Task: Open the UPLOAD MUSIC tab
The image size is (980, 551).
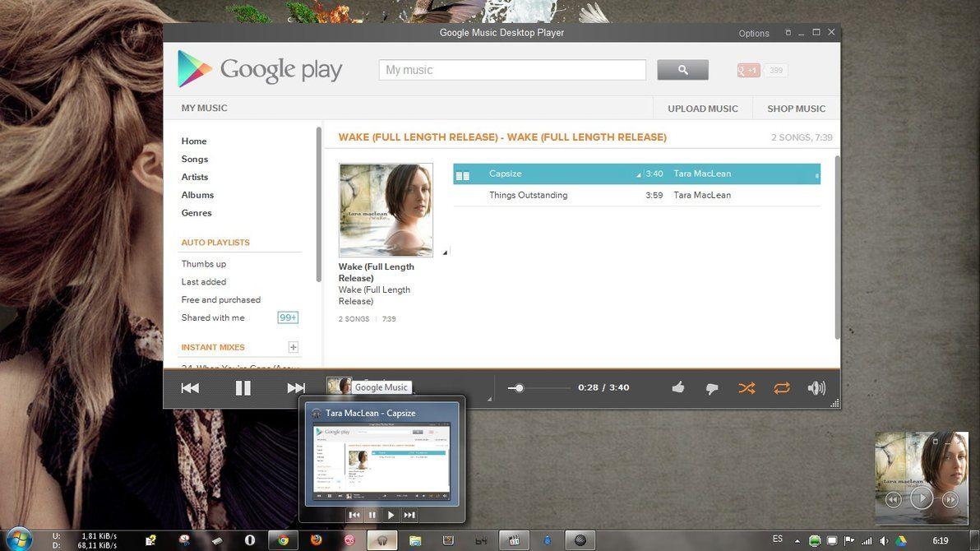Action: 702,109
